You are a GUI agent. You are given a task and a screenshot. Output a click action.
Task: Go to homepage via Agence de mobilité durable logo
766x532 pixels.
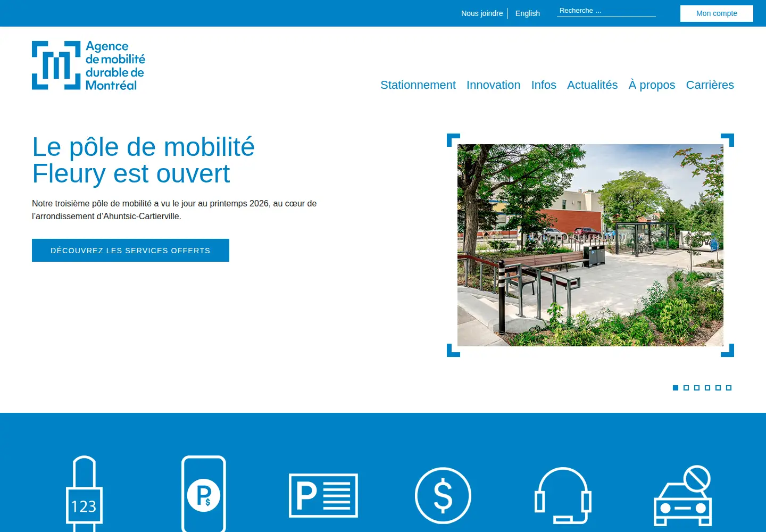coord(88,65)
